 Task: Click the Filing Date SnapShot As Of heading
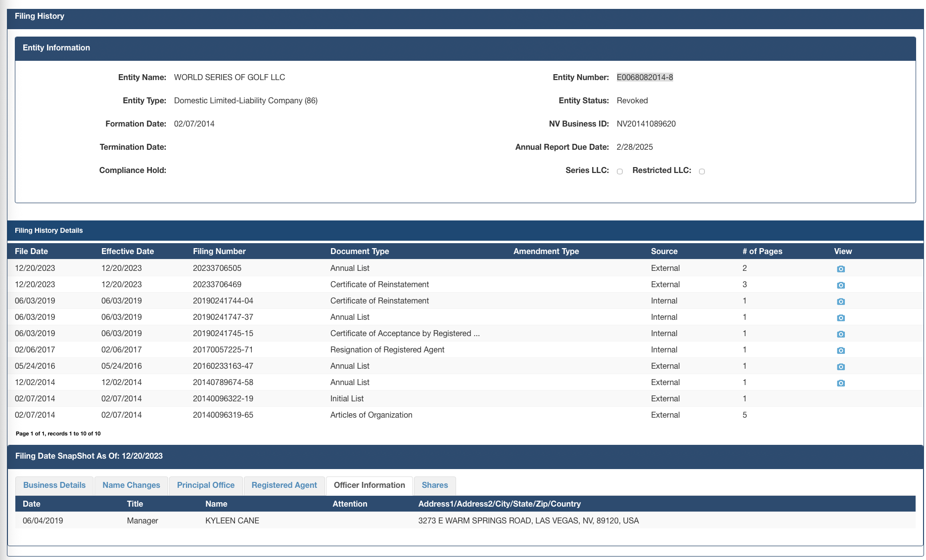(x=89, y=456)
